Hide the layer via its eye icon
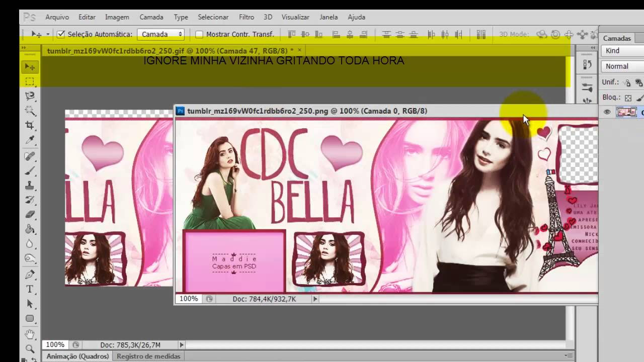The width and height of the screenshot is (644, 362). pyautogui.click(x=607, y=112)
